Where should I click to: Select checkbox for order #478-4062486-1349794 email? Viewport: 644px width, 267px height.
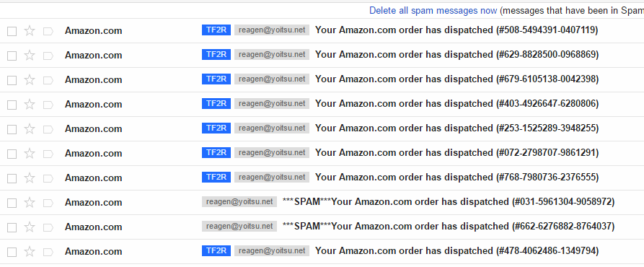[12, 253]
